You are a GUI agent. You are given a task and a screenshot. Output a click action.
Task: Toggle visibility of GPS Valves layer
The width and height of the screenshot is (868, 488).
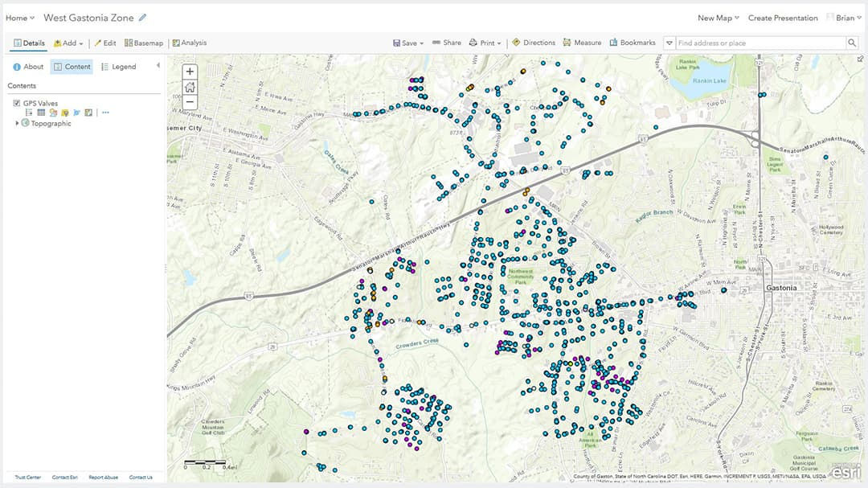pos(18,103)
